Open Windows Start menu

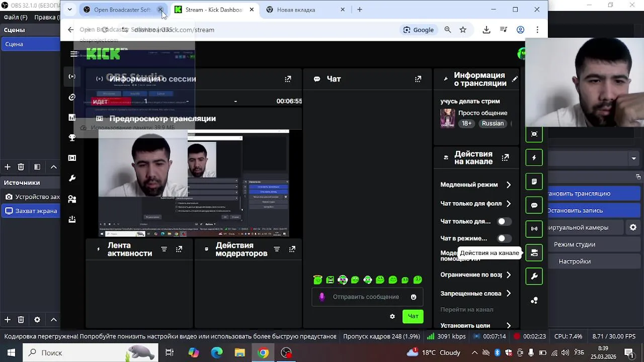tap(11, 352)
